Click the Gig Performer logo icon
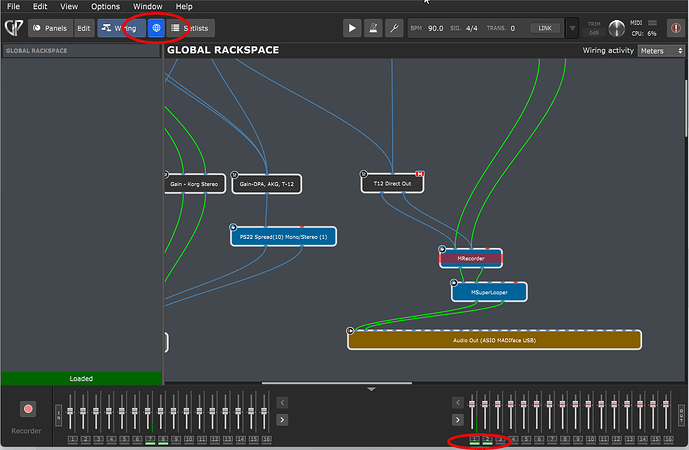The height and width of the screenshot is (450, 689). click(x=14, y=28)
